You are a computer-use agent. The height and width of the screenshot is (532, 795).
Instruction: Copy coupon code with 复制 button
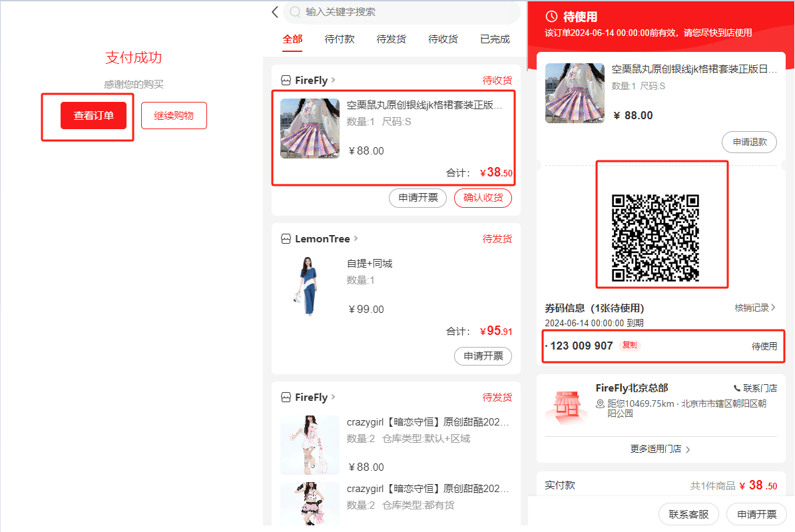coord(630,345)
